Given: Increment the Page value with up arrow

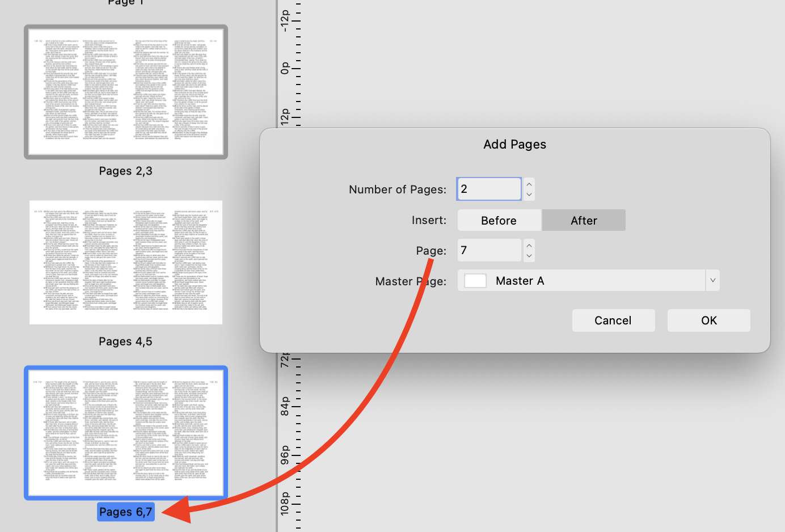Looking at the screenshot, I should point(529,245).
